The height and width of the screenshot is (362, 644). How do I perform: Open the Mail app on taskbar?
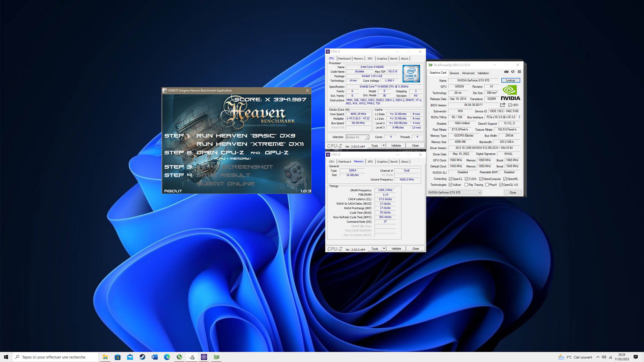coord(130,357)
